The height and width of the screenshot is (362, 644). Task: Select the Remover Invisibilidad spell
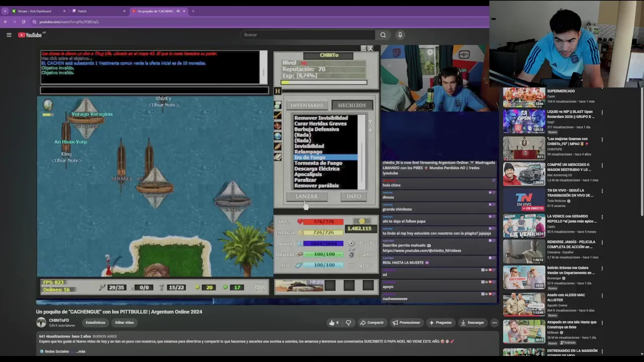[320, 118]
